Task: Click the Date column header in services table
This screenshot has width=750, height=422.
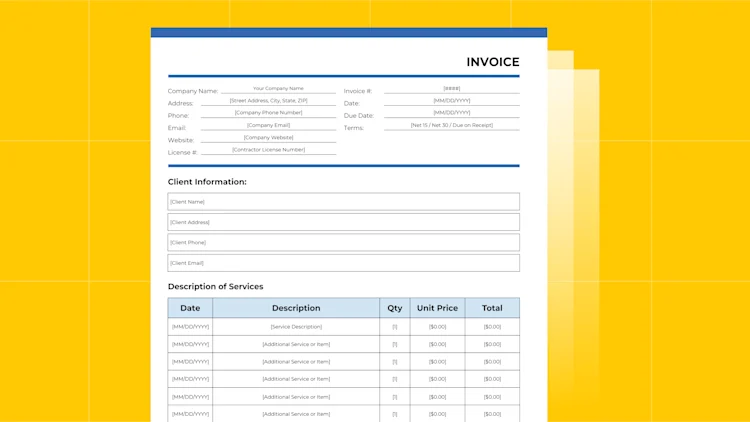Action: (190, 308)
